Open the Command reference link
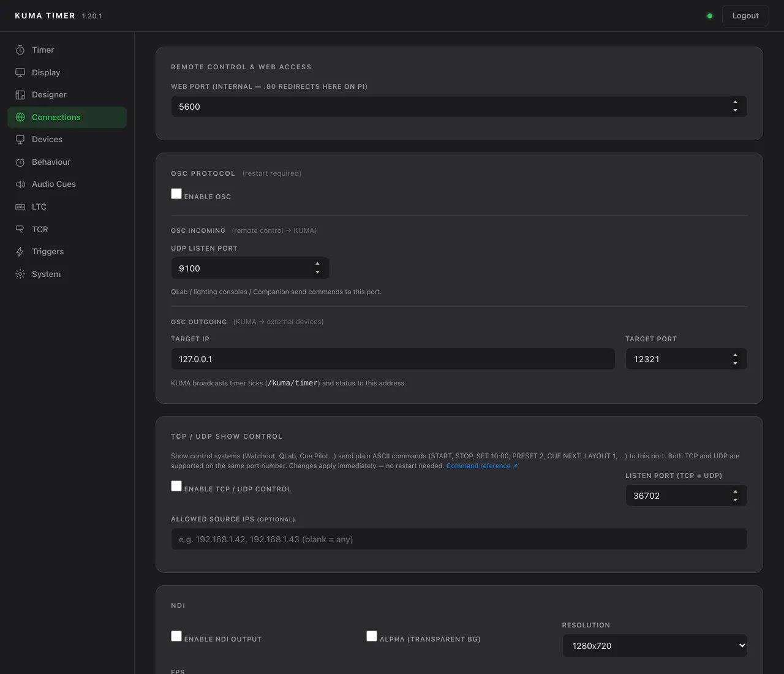The width and height of the screenshot is (784, 674). [482, 466]
